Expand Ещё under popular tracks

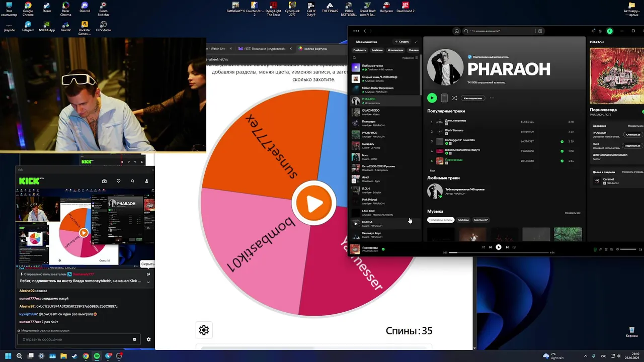432,170
